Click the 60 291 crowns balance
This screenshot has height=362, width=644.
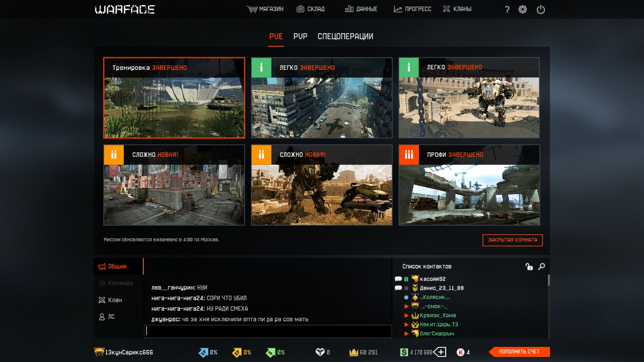click(x=369, y=352)
